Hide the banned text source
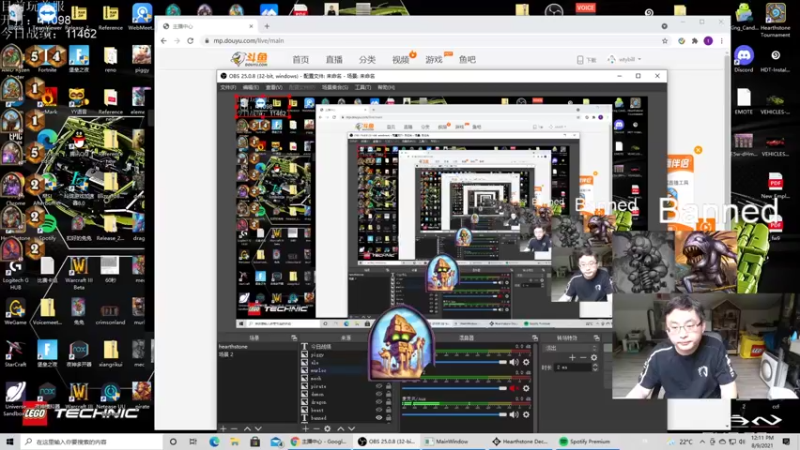This screenshot has height=450, width=800. (379, 417)
